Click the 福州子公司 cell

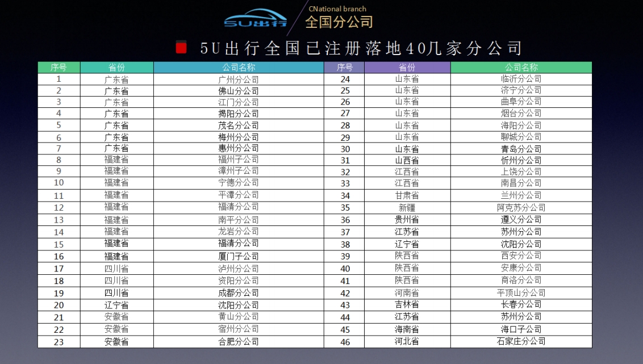click(239, 160)
